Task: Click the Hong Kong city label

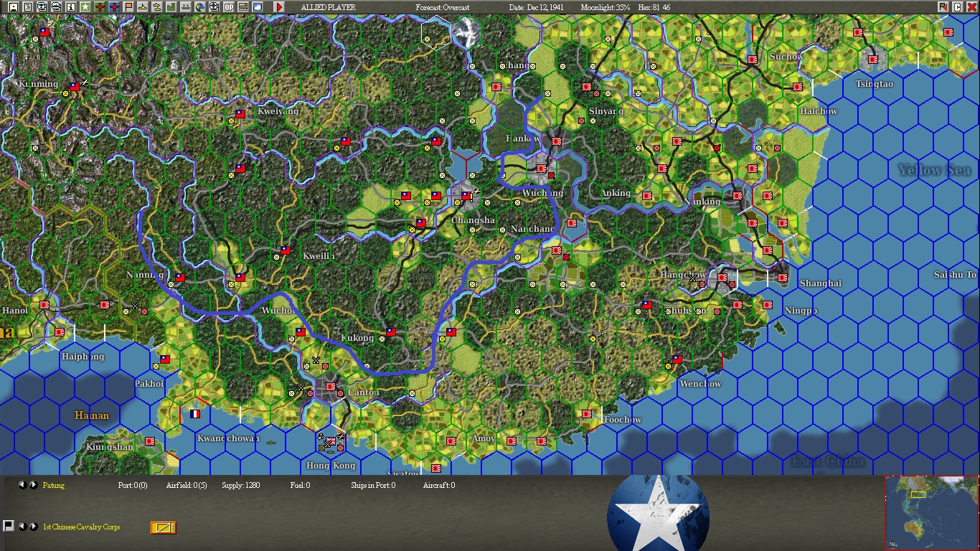Action: click(331, 466)
